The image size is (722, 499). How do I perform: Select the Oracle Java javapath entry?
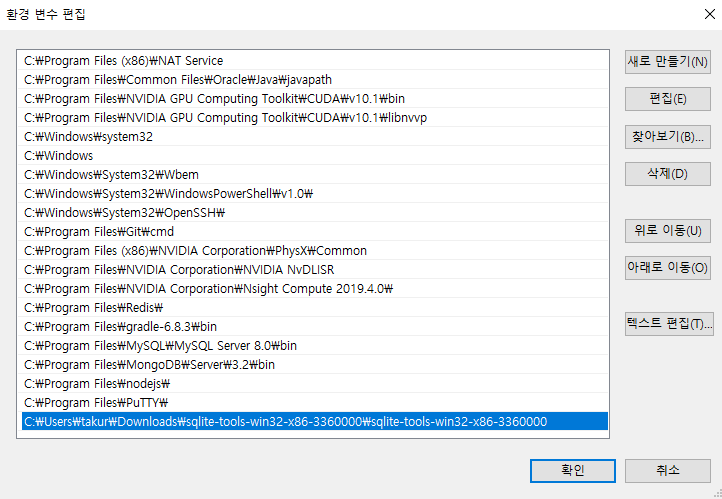pos(314,80)
